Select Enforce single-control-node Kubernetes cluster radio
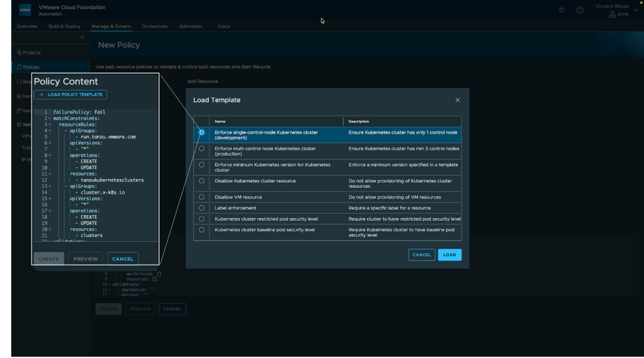 click(x=201, y=132)
